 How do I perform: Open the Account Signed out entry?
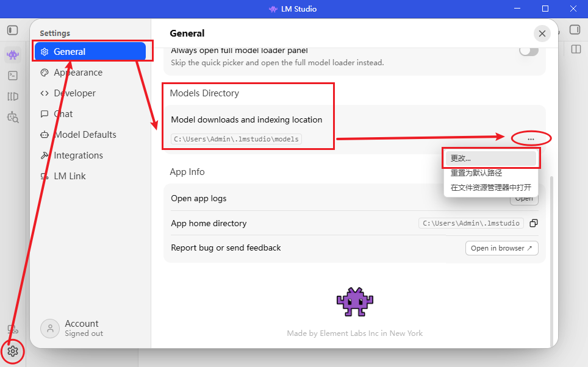pyautogui.click(x=72, y=329)
